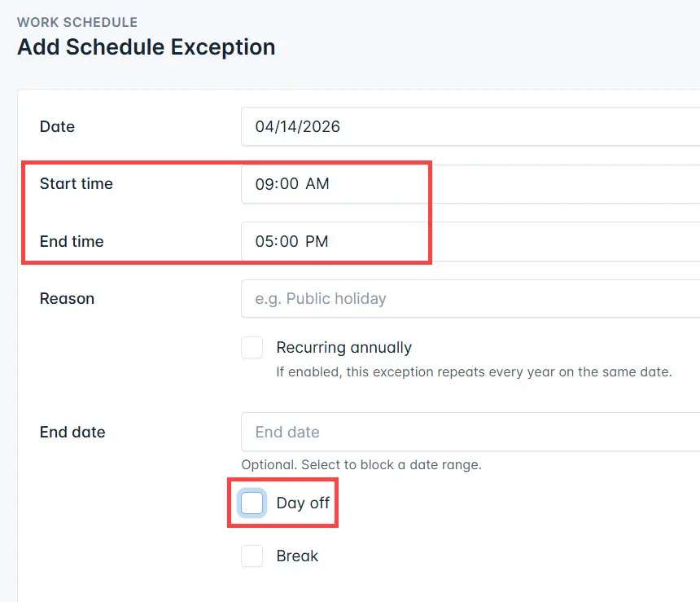Click the End date label
The image size is (700, 602).
coord(72,433)
